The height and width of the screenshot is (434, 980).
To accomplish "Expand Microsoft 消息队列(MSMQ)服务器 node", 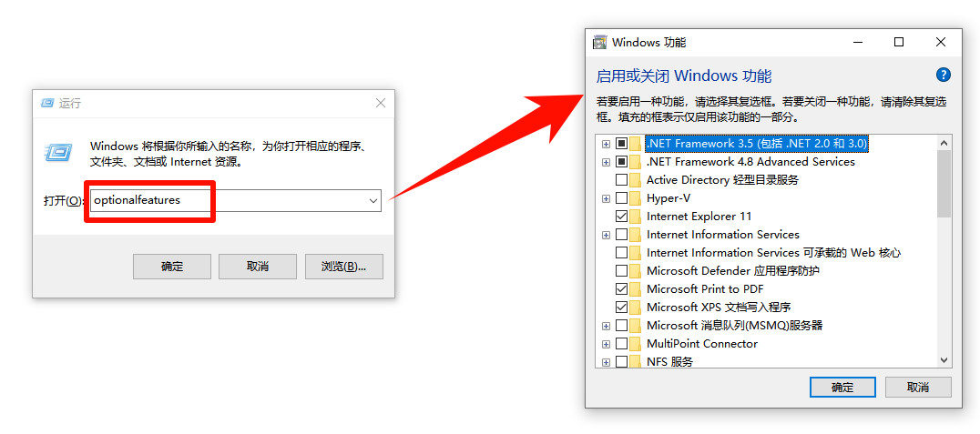I will point(606,326).
